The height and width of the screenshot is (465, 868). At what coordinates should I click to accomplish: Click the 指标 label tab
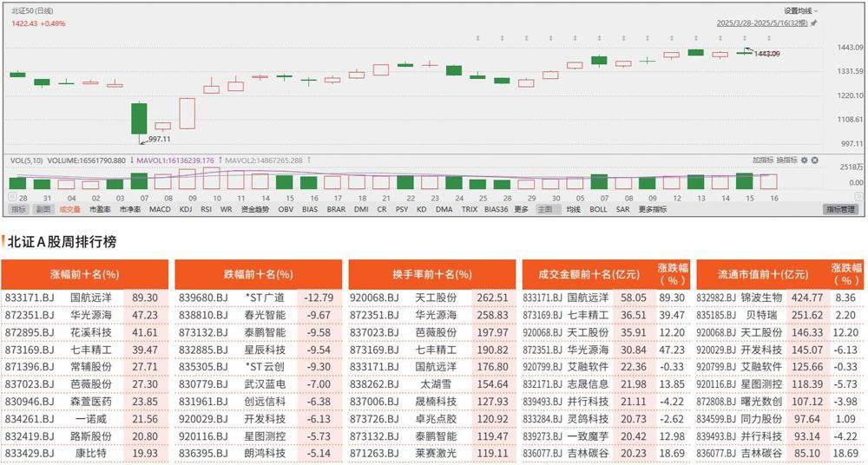click(x=18, y=209)
